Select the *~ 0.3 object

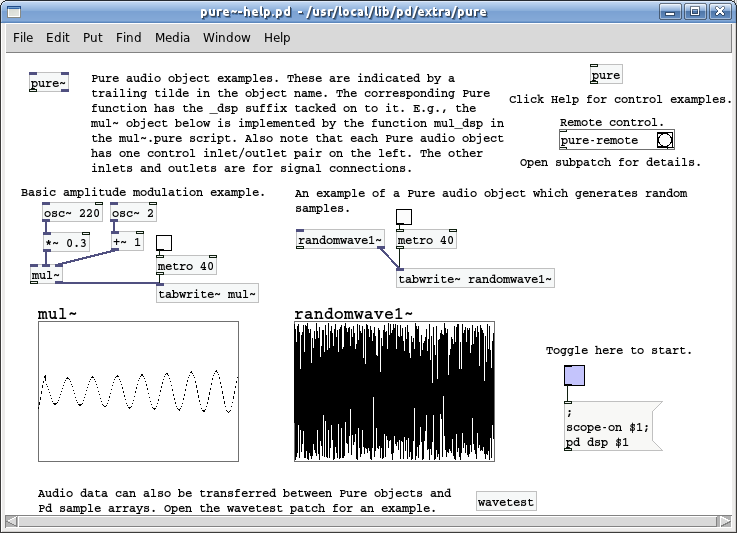click(66, 243)
